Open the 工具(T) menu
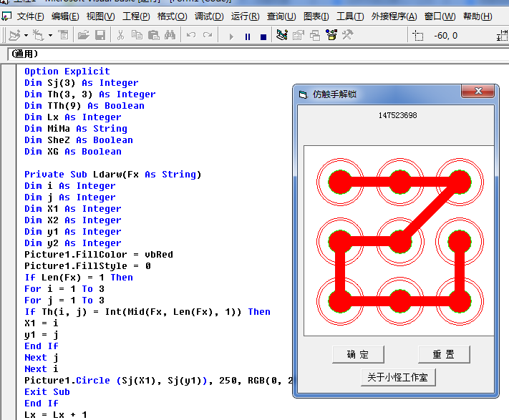Viewport: 509px width, 420px height. [349, 16]
